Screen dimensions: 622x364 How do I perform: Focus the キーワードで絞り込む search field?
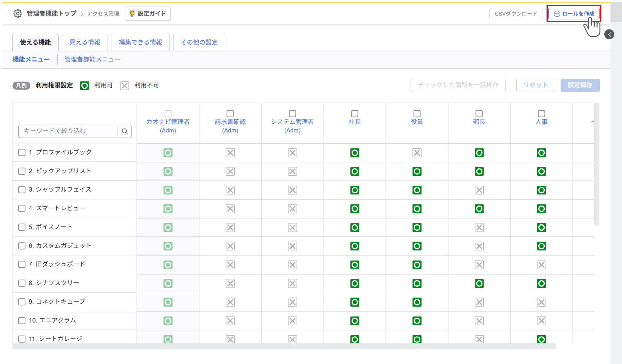pyautogui.click(x=68, y=131)
